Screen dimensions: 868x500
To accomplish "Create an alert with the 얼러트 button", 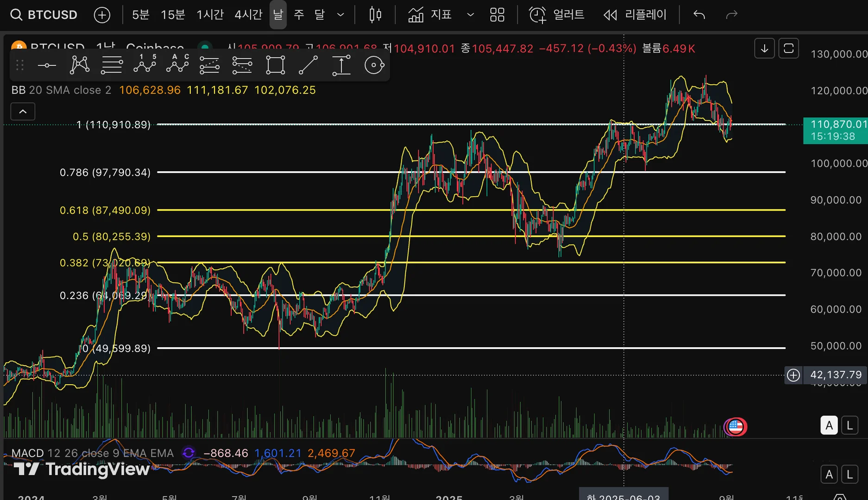I will 557,15.
